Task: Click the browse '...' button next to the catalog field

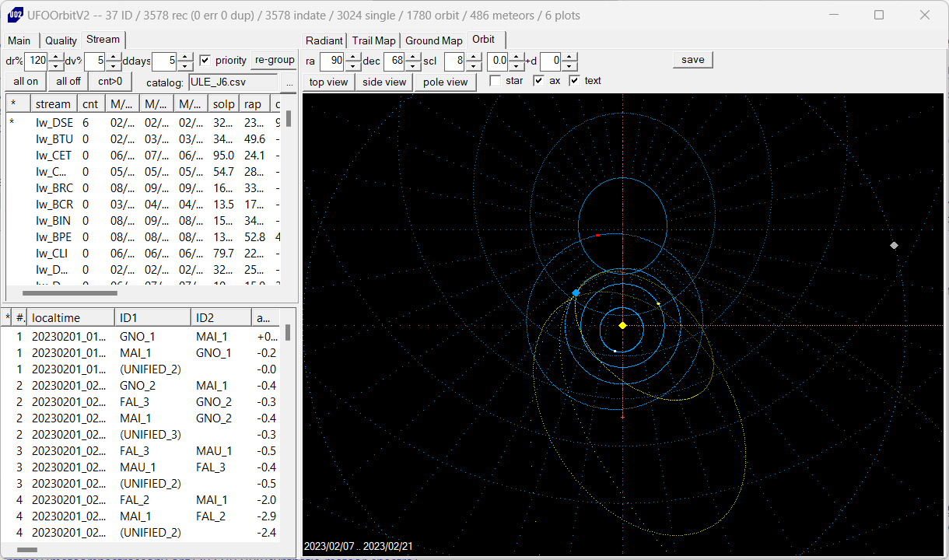Action: tap(289, 82)
